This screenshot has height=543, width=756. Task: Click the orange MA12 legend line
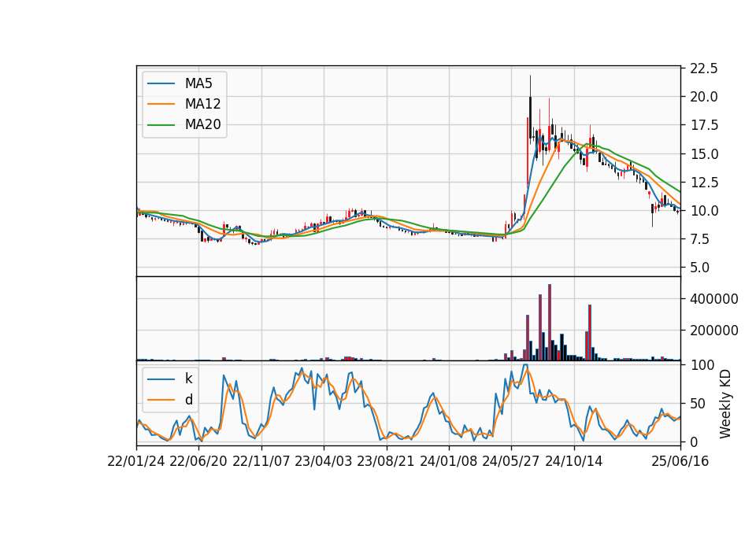click(x=161, y=104)
